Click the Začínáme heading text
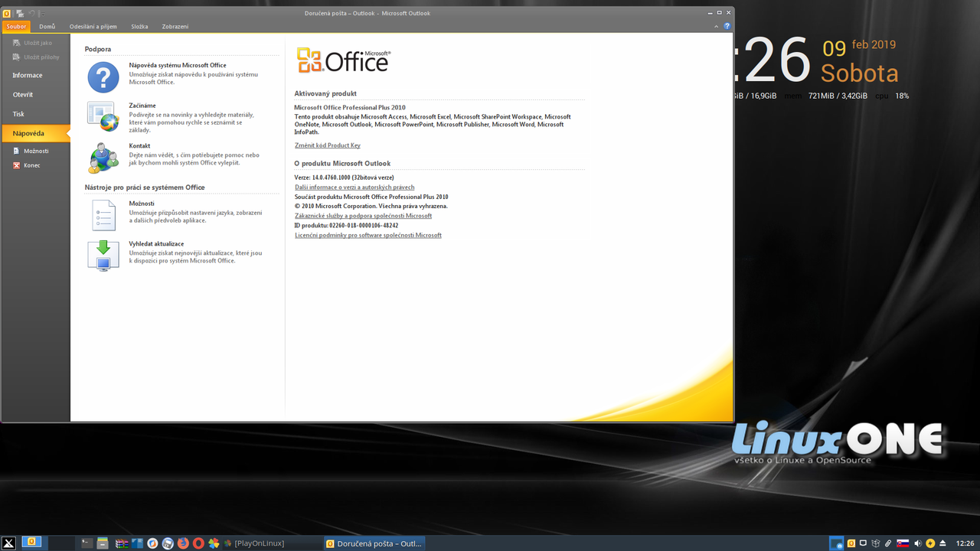The image size is (980, 551). (x=142, y=106)
